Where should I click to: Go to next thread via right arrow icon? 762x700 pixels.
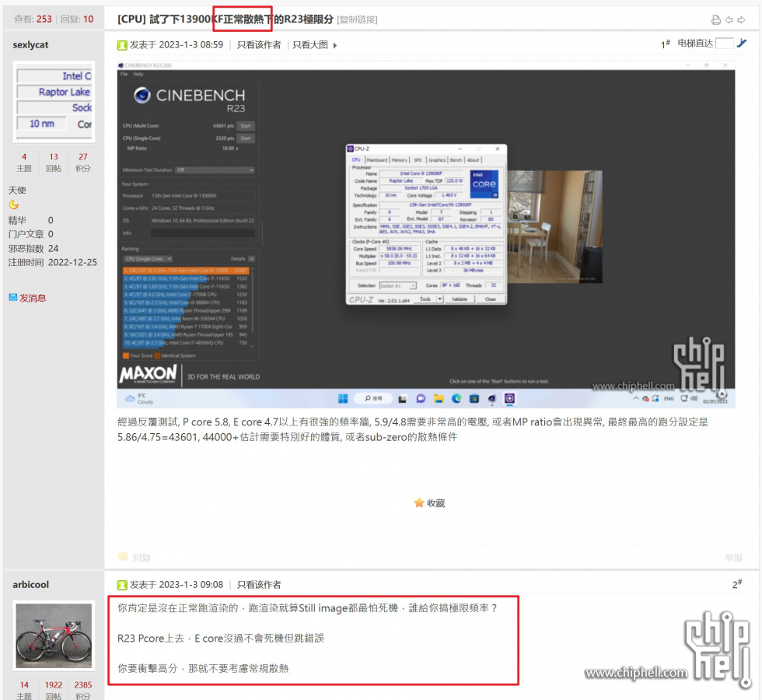(x=741, y=20)
